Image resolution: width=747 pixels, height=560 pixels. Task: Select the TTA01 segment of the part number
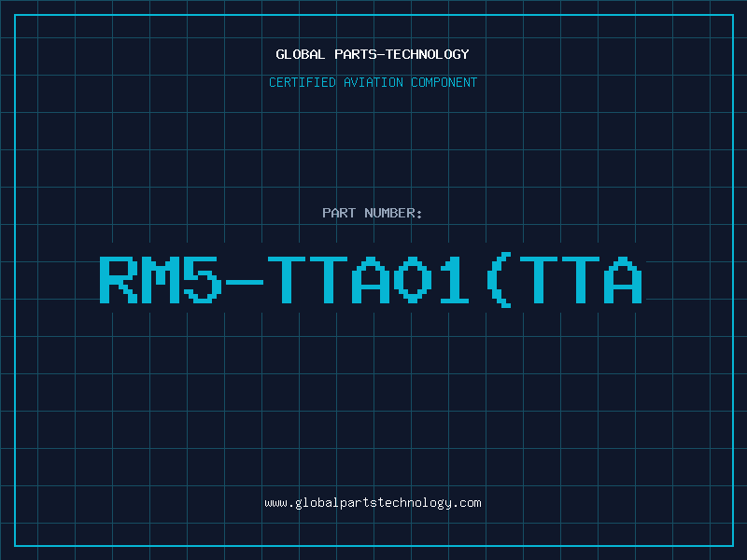pyautogui.click(x=369, y=280)
